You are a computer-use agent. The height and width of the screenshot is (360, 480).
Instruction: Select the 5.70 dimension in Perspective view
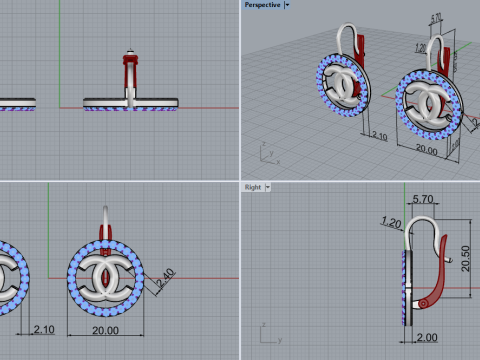(x=436, y=18)
